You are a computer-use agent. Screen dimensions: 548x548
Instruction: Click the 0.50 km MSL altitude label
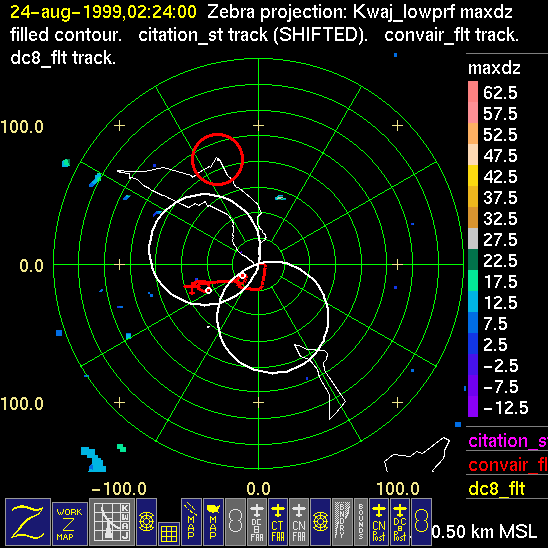484,532
